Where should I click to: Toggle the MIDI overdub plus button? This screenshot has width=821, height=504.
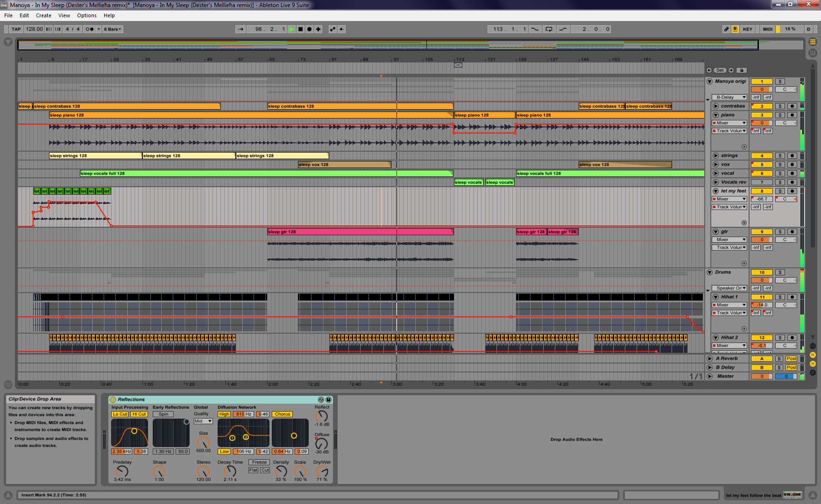point(318,29)
